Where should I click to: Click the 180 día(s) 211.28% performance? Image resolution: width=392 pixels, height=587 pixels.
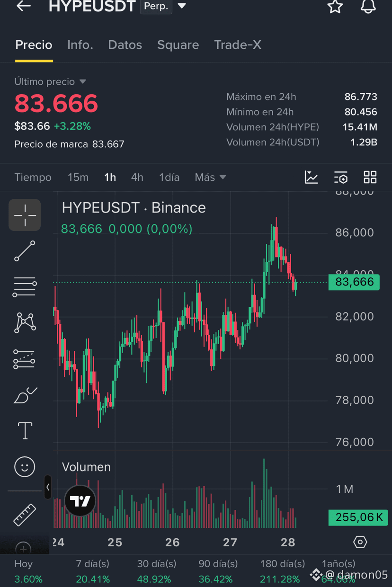click(x=283, y=571)
